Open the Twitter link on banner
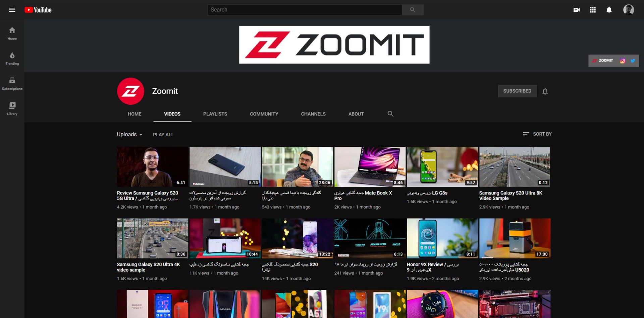 point(633,61)
